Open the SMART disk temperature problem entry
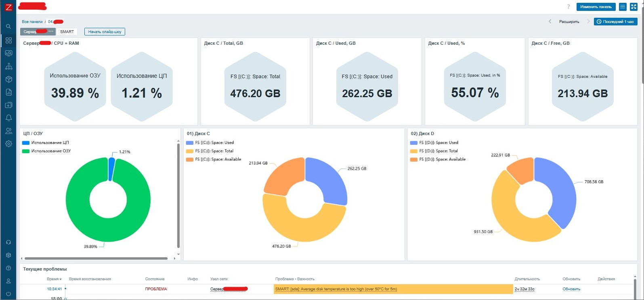 (x=336, y=289)
